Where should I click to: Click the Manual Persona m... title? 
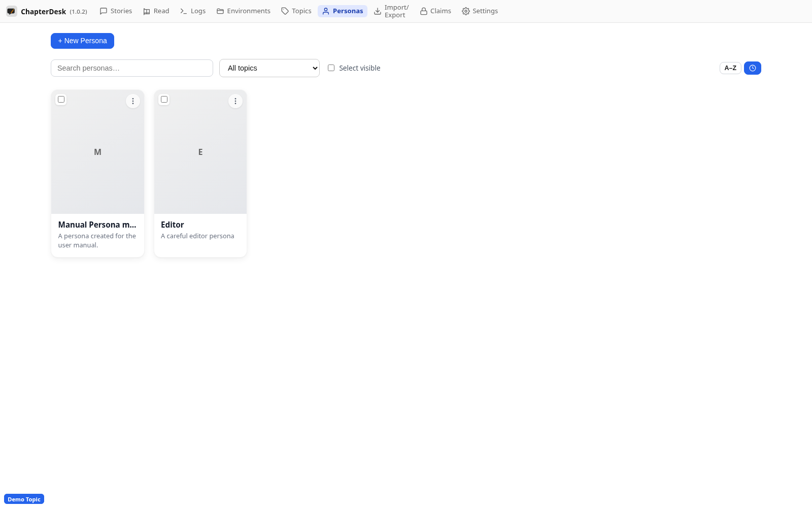[97, 225]
